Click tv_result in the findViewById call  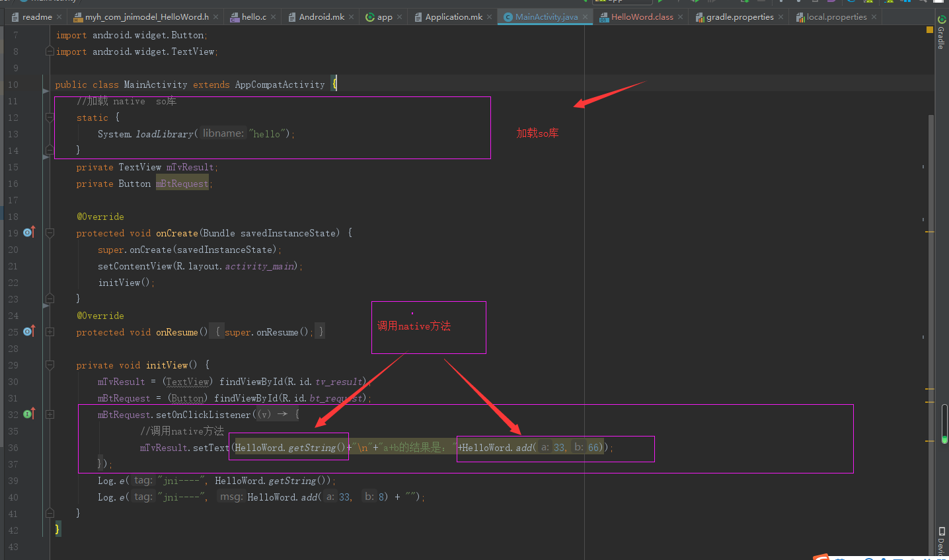[338, 382]
